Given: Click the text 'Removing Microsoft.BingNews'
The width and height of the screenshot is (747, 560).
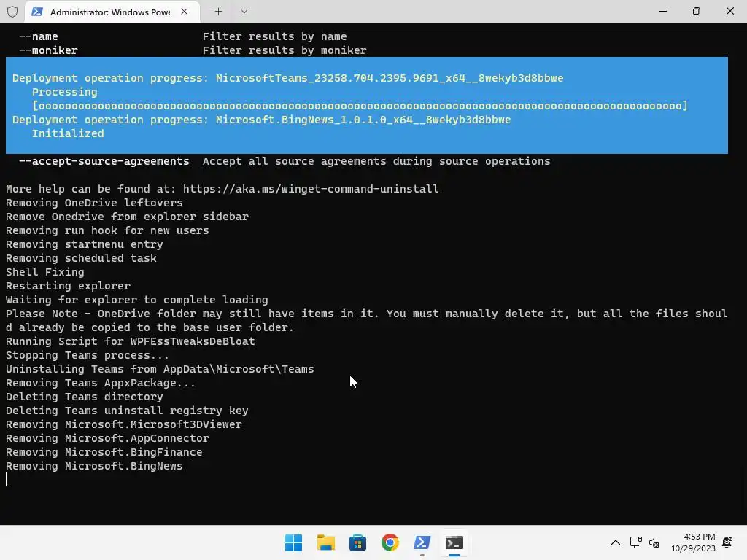Looking at the screenshot, I should point(94,466).
